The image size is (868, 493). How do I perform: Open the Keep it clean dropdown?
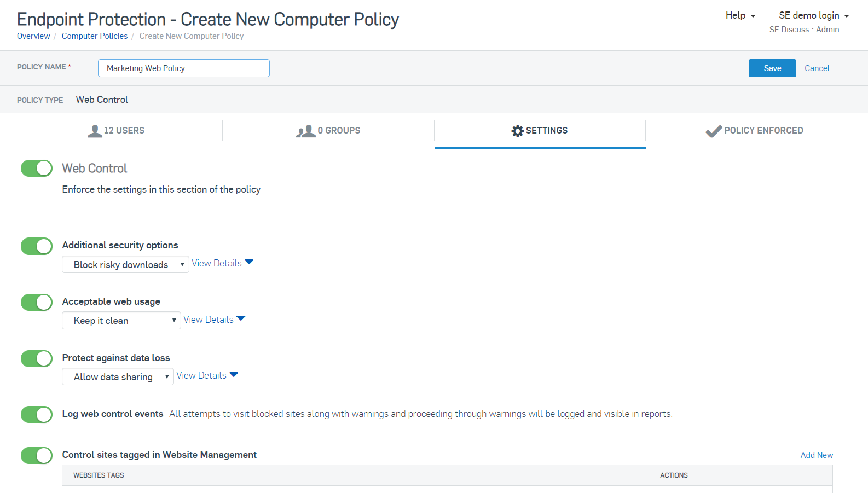pos(121,321)
